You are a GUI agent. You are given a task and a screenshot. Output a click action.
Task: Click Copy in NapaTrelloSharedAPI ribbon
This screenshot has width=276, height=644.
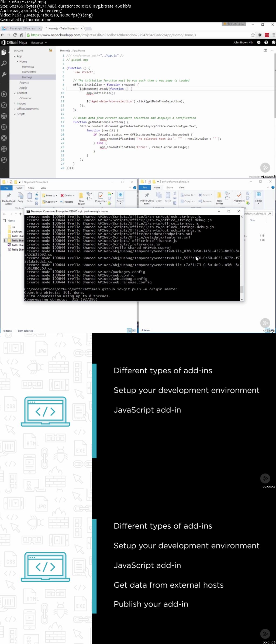(x=20, y=197)
